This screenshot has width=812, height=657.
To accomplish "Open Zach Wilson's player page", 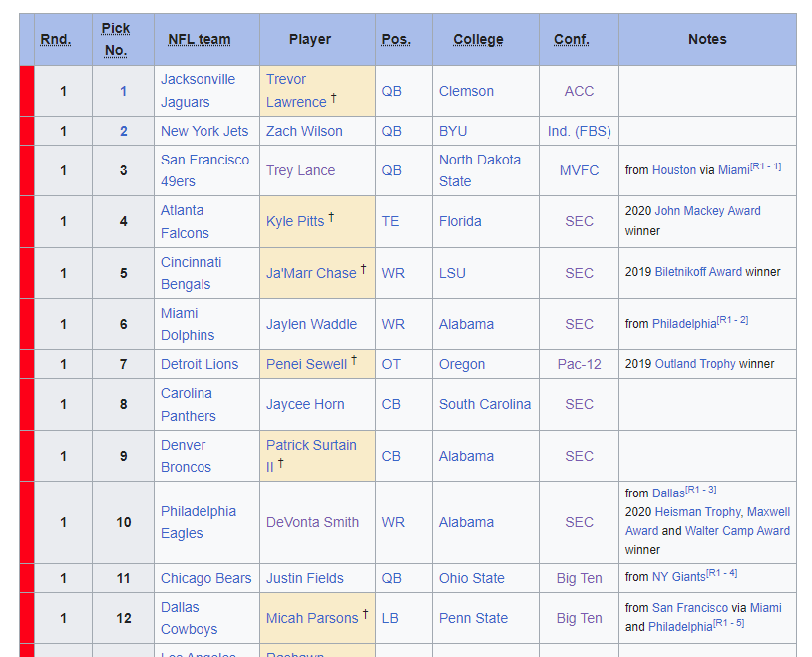I will pyautogui.click(x=304, y=131).
